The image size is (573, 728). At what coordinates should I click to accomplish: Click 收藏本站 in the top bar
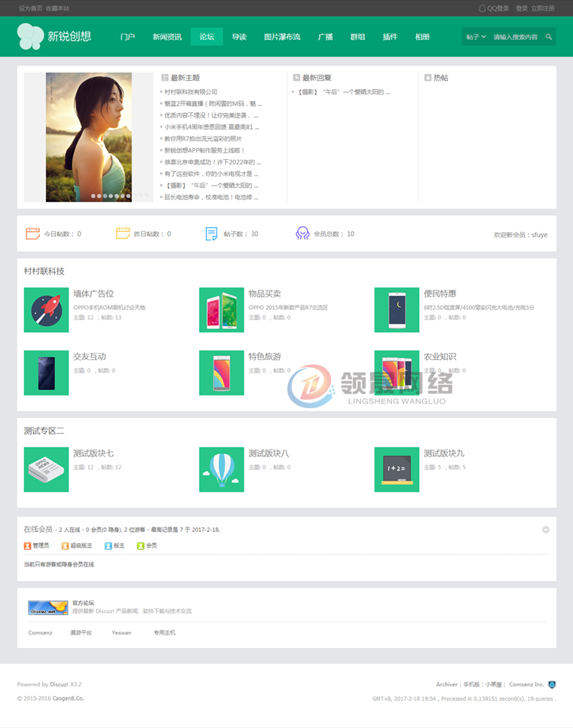[x=57, y=8]
